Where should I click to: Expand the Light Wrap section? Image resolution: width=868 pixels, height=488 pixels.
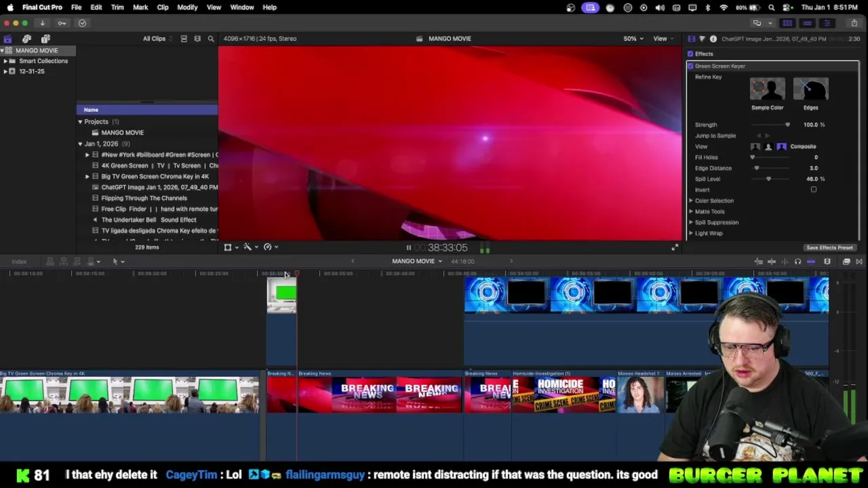coord(691,233)
